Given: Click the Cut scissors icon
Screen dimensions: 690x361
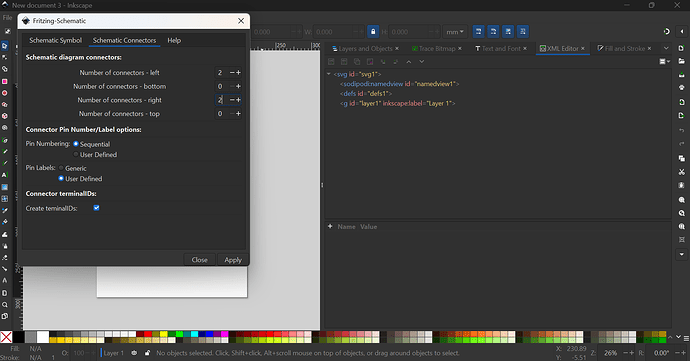Looking at the screenshot, I should click(x=682, y=172).
